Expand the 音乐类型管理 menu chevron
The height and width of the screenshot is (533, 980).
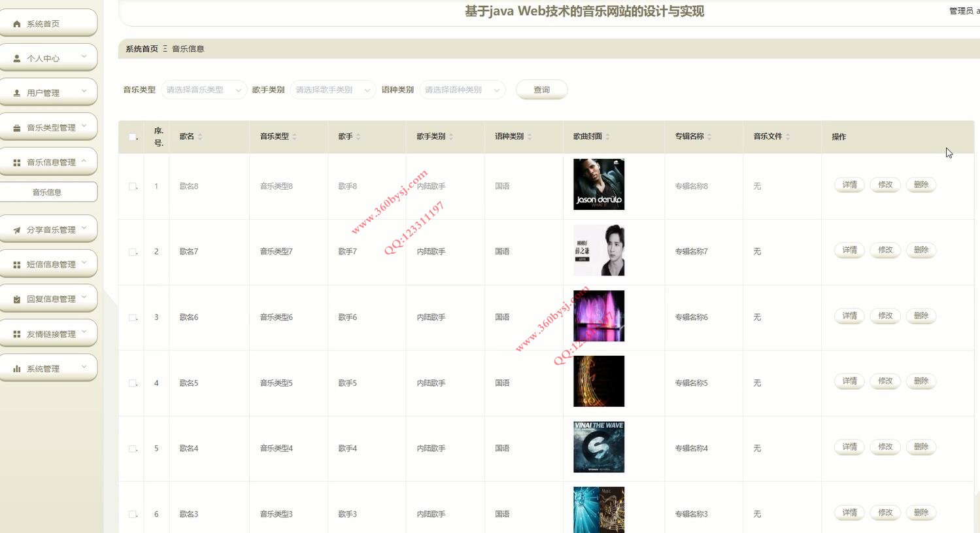84,126
